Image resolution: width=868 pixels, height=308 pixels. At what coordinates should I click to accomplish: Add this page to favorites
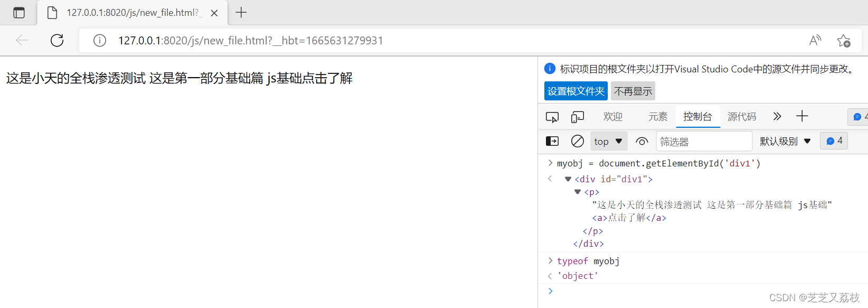tap(844, 41)
